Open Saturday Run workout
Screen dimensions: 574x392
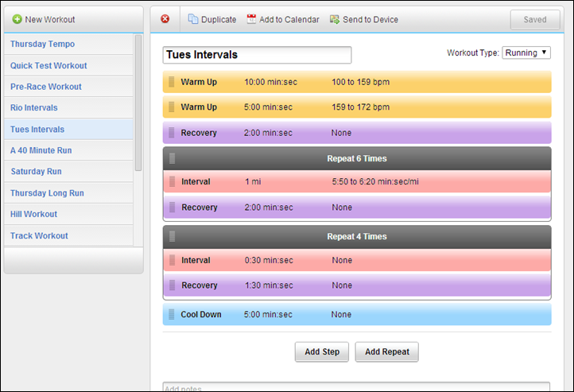pyautogui.click(x=68, y=171)
